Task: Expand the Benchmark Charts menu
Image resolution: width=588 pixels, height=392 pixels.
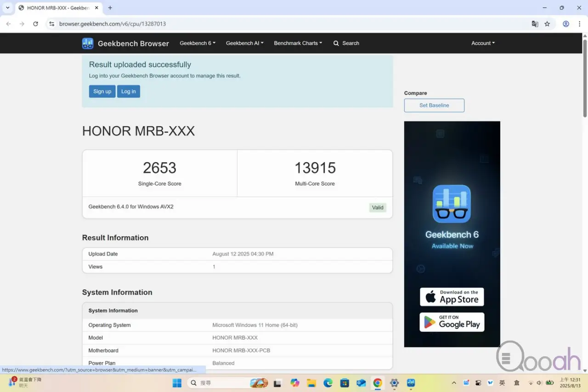Action: [298, 43]
